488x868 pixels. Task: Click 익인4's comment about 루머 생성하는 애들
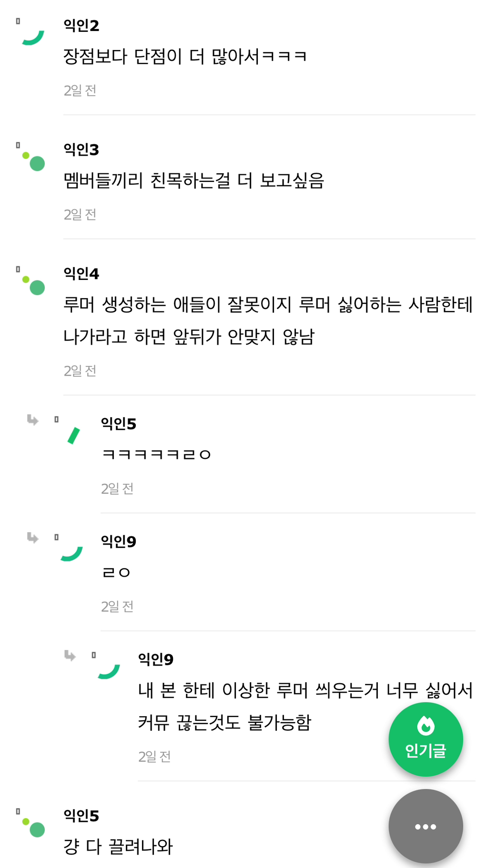(268, 320)
